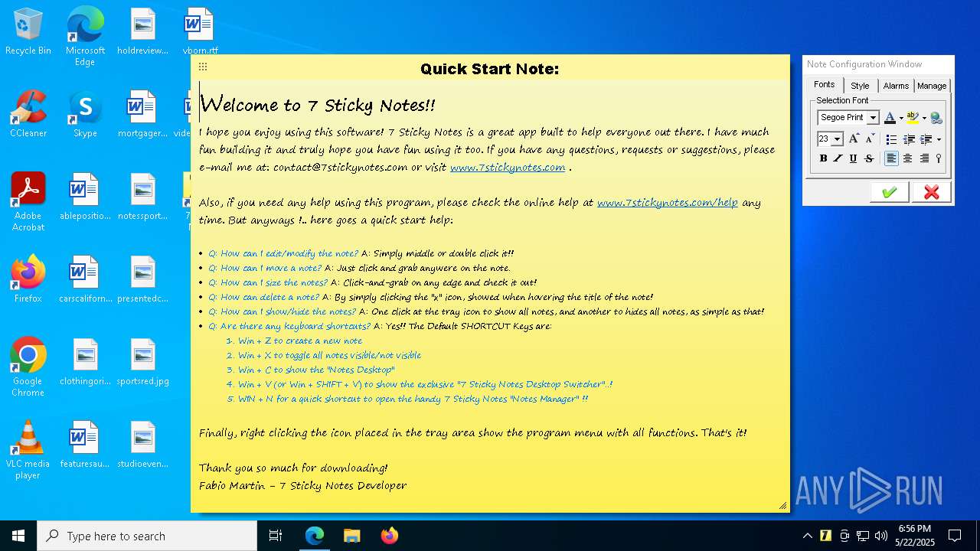This screenshot has height=551, width=980.
Task: Open File Explorer from taskbar
Action: click(351, 536)
